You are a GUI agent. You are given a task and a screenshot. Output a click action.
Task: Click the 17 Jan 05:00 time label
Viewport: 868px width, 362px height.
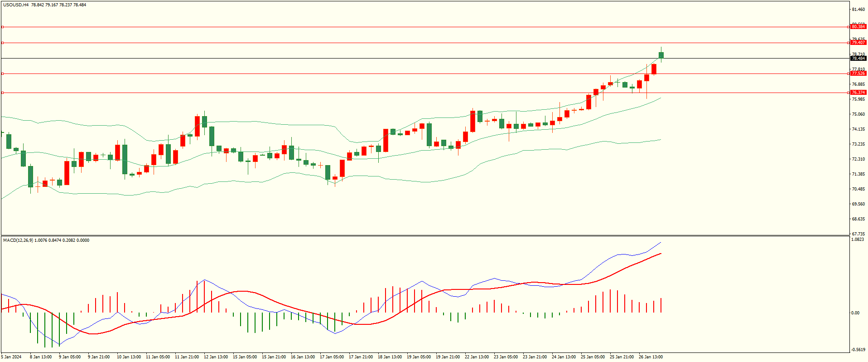pyautogui.click(x=332, y=357)
